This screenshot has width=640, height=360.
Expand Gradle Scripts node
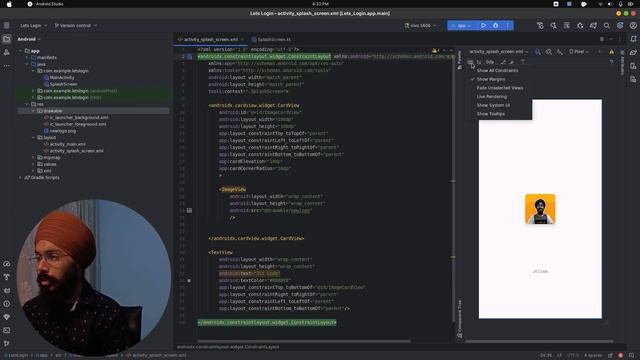(20, 178)
